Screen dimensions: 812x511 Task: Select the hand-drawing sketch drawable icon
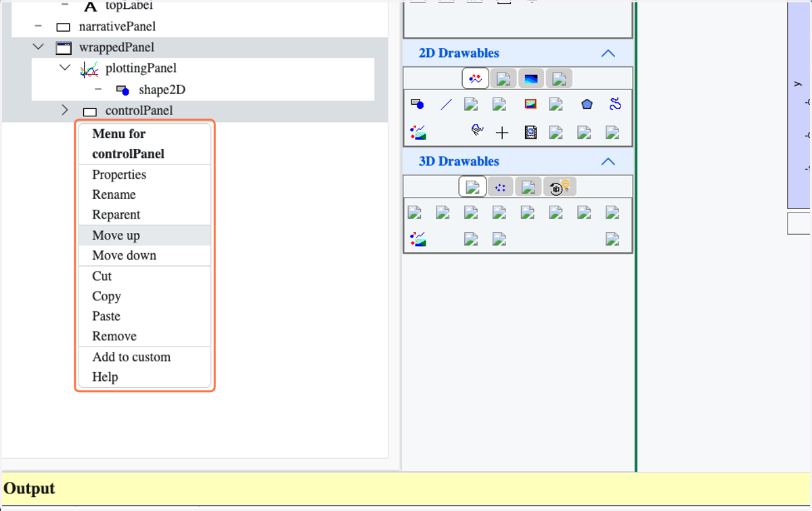(x=478, y=131)
